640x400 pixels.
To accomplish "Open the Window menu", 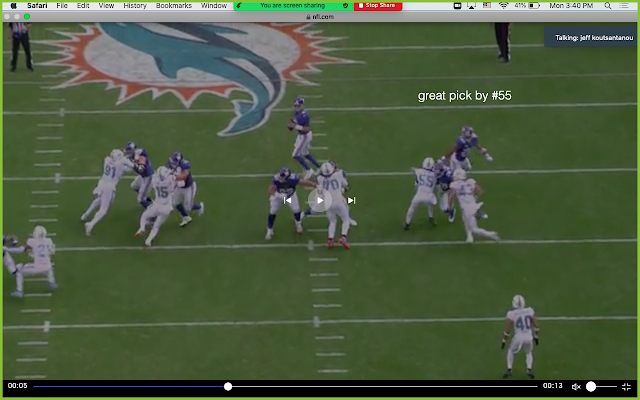I will (213, 5).
